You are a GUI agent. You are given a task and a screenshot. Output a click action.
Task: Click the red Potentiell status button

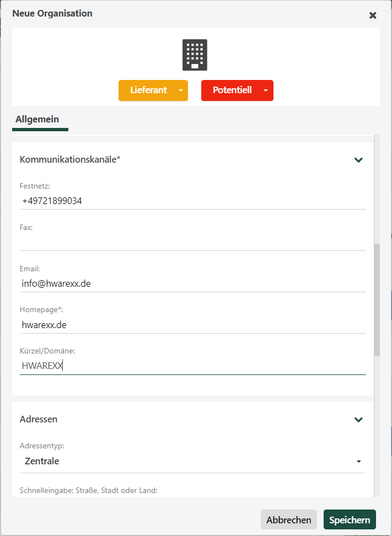pos(232,90)
